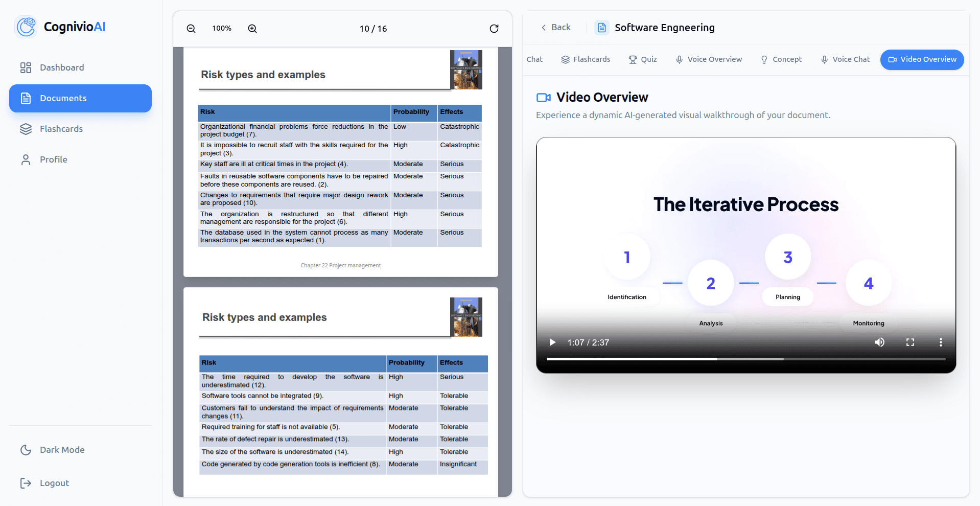Open the Concept tab
The image size is (980, 506).
(x=781, y=59)
